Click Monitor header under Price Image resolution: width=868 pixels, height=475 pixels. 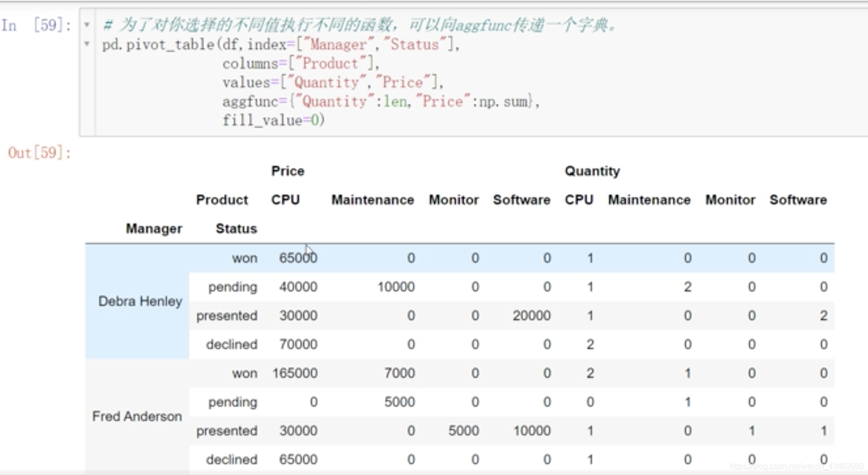tap(454, 200)
